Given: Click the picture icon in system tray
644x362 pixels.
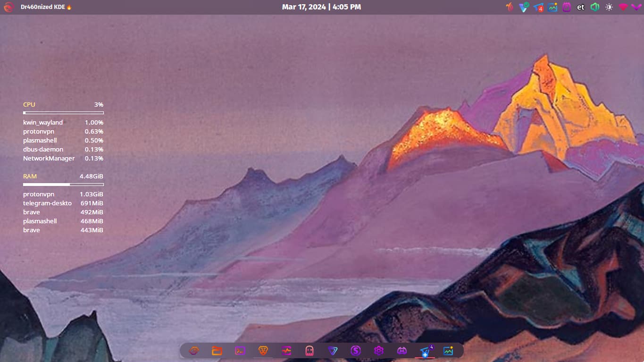Looking at the screenshot, I should click(553, 7).
